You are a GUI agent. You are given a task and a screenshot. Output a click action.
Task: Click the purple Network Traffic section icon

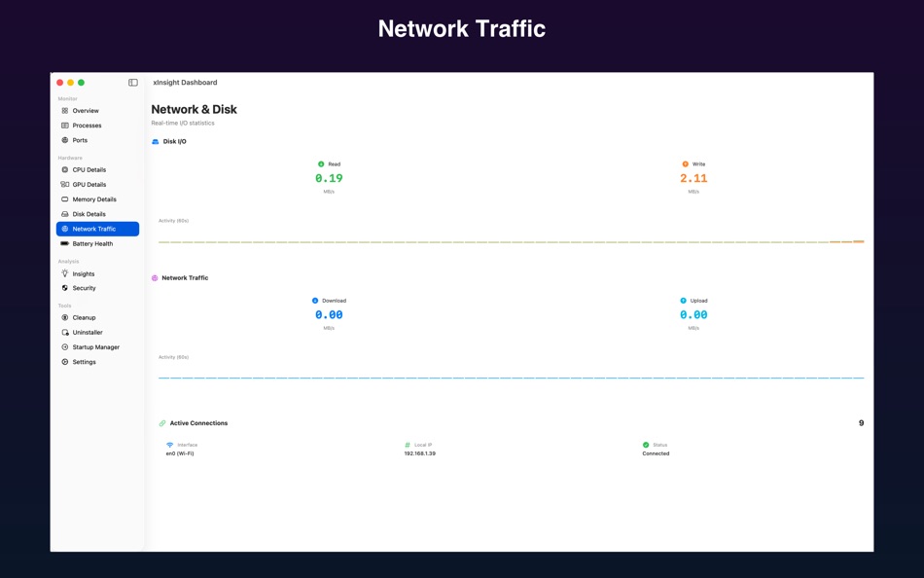coord(155,277)
